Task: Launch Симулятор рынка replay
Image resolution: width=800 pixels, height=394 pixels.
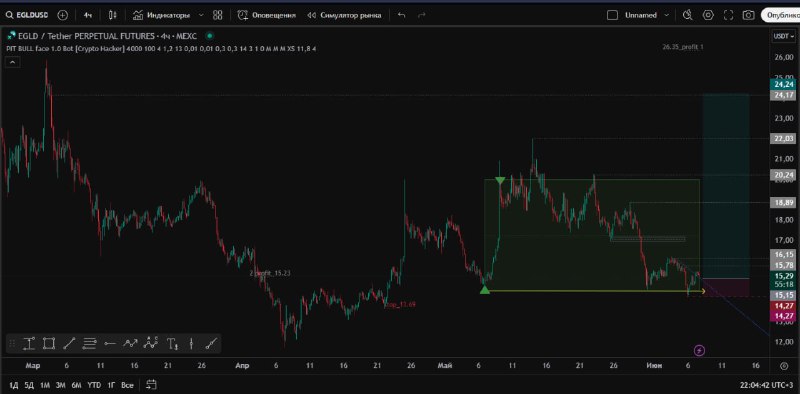Action: coord(344,15)
